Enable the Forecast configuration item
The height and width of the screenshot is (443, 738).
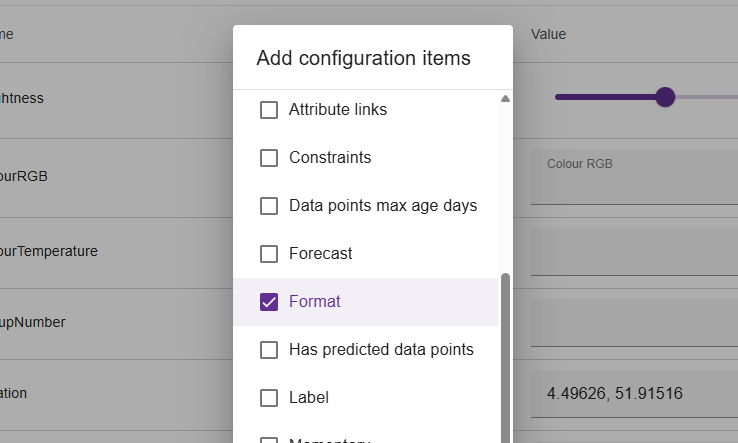[x=269, y=254]
